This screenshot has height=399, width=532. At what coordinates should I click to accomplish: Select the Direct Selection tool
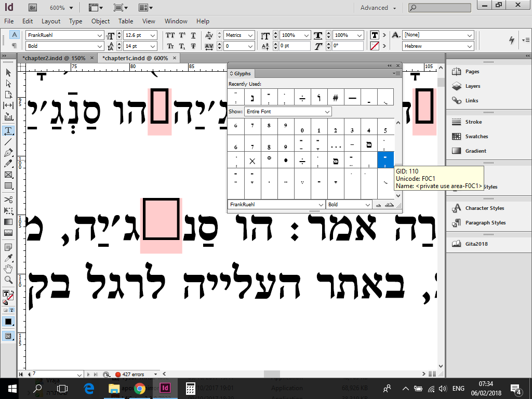click(8, 84)
